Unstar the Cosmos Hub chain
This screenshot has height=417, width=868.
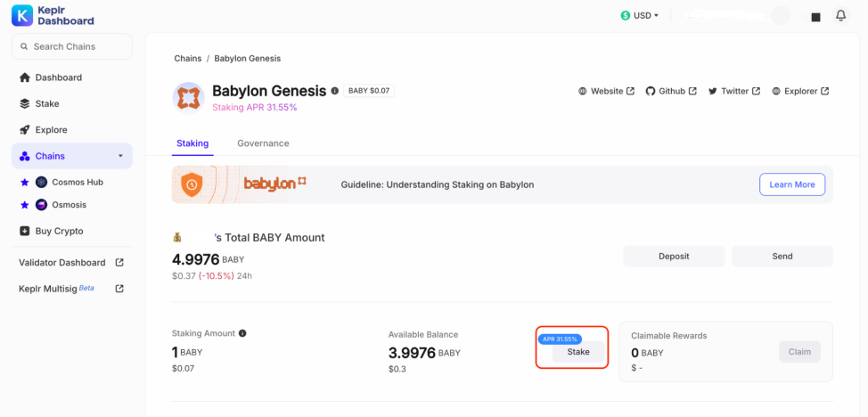point(24,182)
